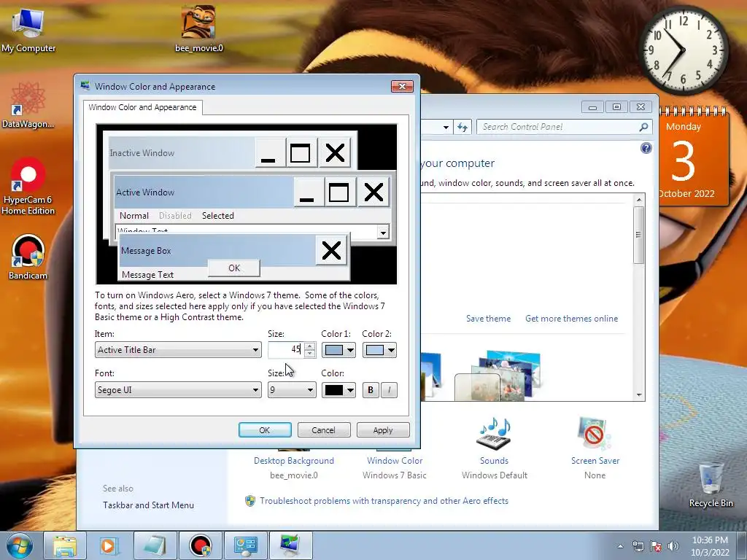Open the Recycle Bin icon
This screenshot has height=560, width=747.
pos(711,485)
